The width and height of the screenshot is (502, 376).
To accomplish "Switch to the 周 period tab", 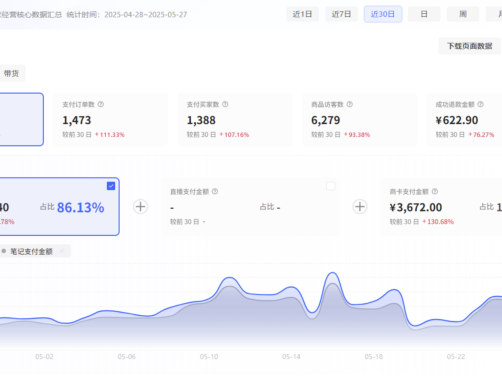I will 463,14.
